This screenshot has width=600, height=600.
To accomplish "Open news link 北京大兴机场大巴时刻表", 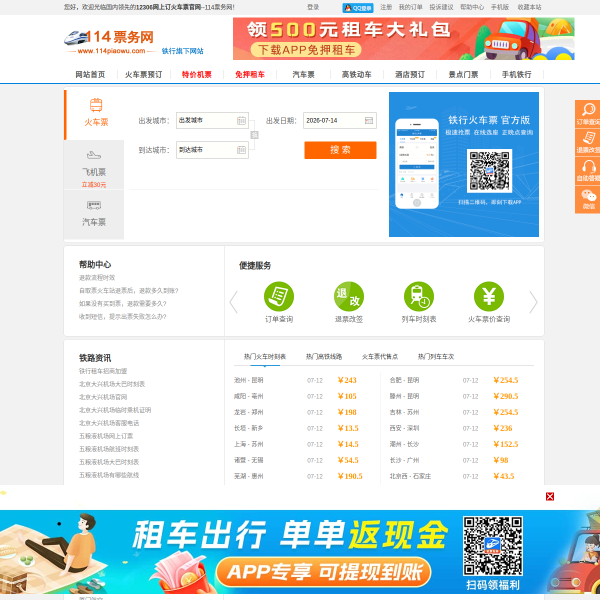I will click(x=112, y=384).
